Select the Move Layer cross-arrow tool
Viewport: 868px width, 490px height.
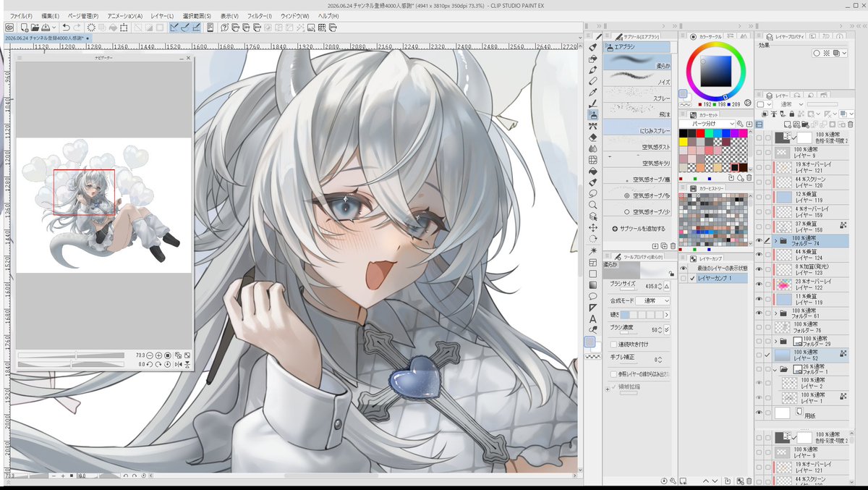click(x=593, y=229)
